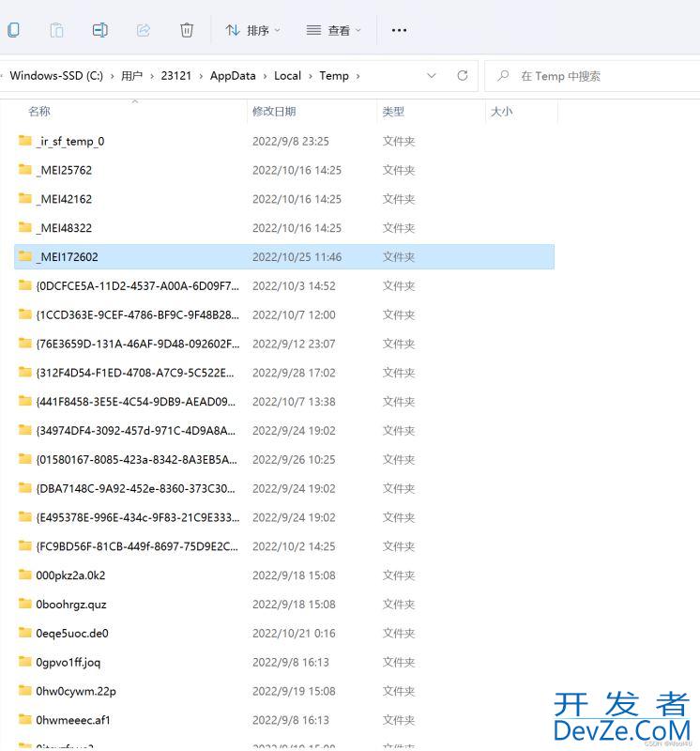Select the {DBA7148C-9A92-452e folder

coord(284,488)
